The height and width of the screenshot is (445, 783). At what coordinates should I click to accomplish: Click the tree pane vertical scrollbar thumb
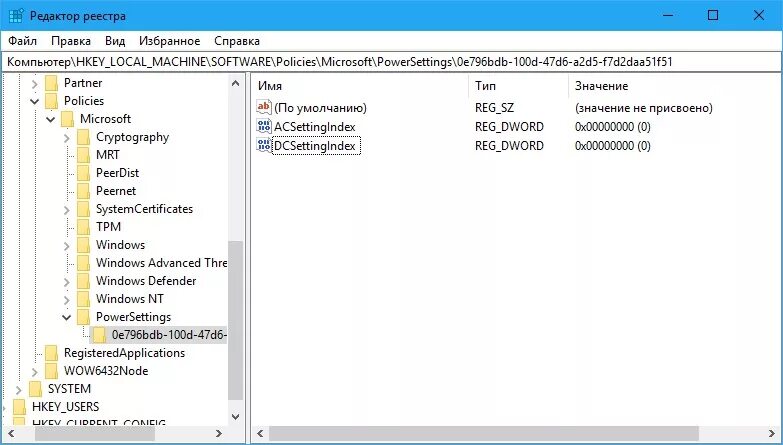tap(236, 321)
